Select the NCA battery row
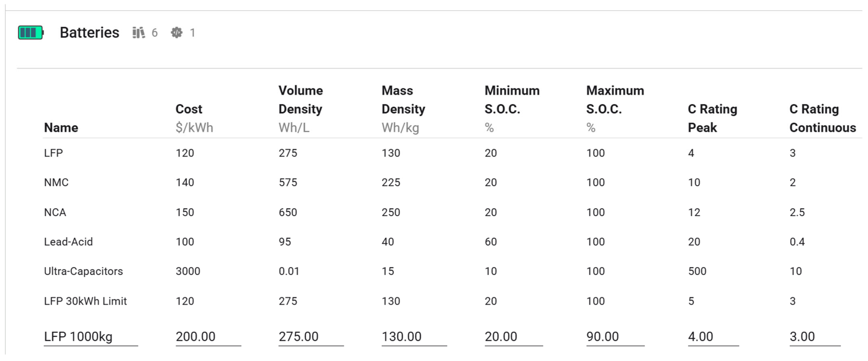The width and height of the screenshot is (868, 361). click(x=55, y=212)
